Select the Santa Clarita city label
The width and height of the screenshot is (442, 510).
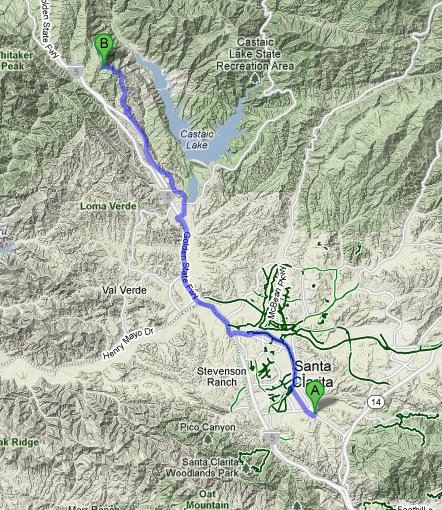313,374
